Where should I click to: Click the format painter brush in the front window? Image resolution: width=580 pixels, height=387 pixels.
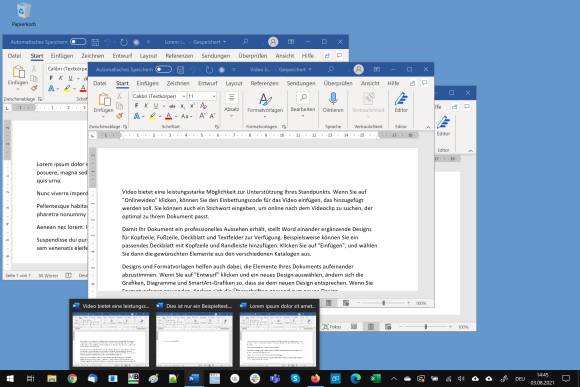click(x=119, y=116)
